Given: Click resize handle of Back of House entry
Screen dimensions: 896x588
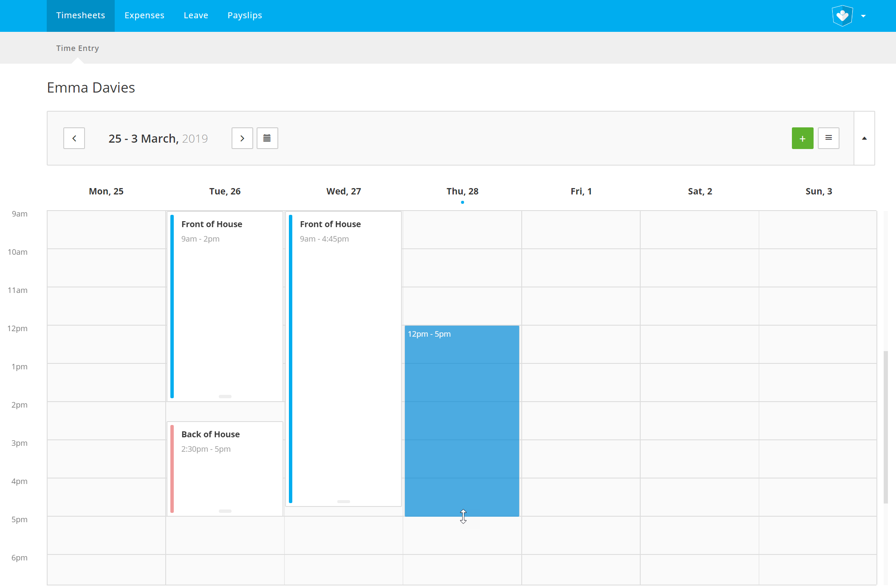Looking at the screenshot, I should [x=225, y=511].
